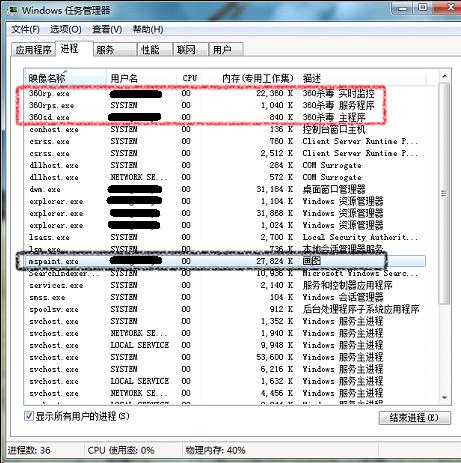Select explorer.exe row using 1,024 K
The width and height of the screenshot is (461, 463).
pyautogui.click(x=225, y=225)
